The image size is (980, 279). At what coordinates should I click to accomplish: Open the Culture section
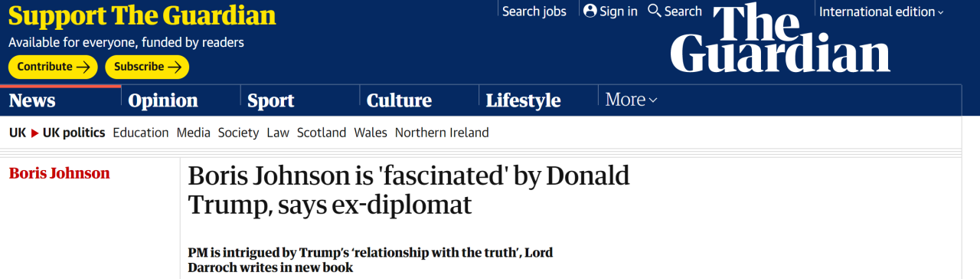pyautogui.click(x=399, y=100)
